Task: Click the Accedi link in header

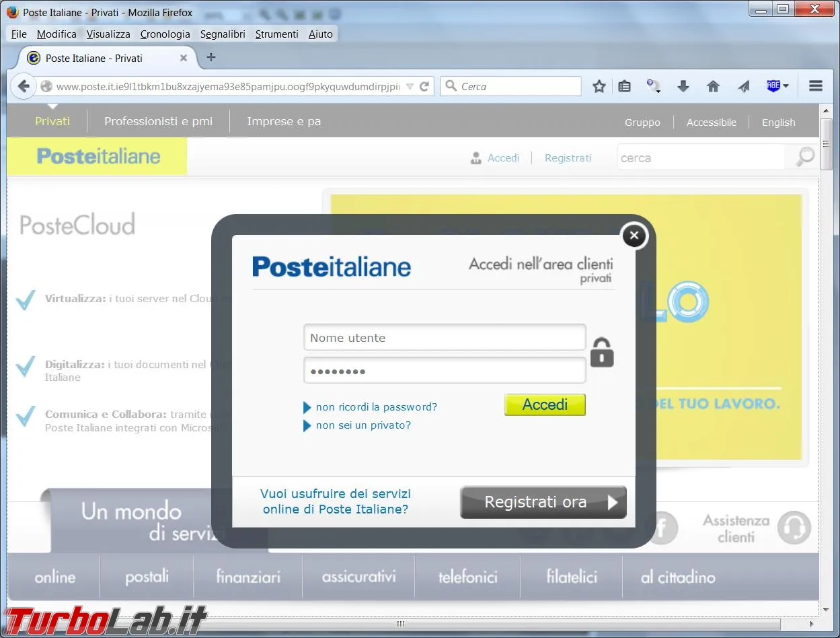Action: [503, 158]
